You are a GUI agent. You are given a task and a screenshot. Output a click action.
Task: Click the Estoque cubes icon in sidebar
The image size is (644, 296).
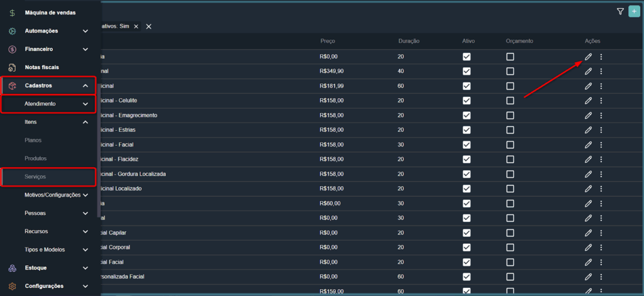coord(12,268)
